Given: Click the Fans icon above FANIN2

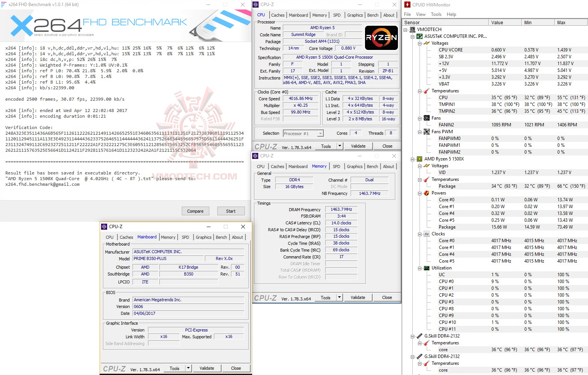Looking at the screenshot, I should point(427,118).
